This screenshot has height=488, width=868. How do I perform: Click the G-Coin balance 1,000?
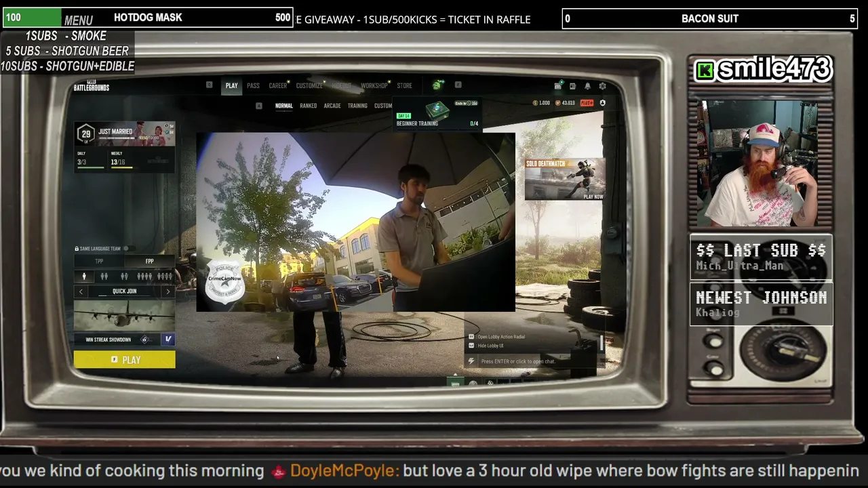(x=541, y=103)
